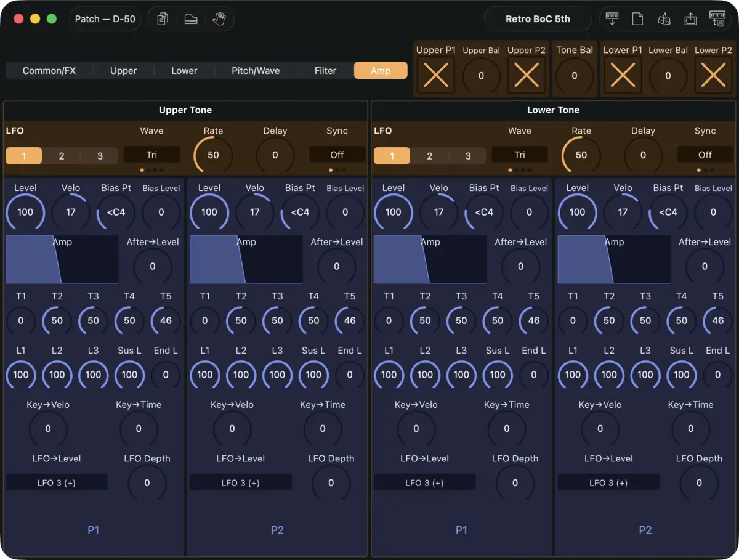Click the hand icon in toolbar
The width and height of the screenshot is (739, 560).
tap(219, 19)
